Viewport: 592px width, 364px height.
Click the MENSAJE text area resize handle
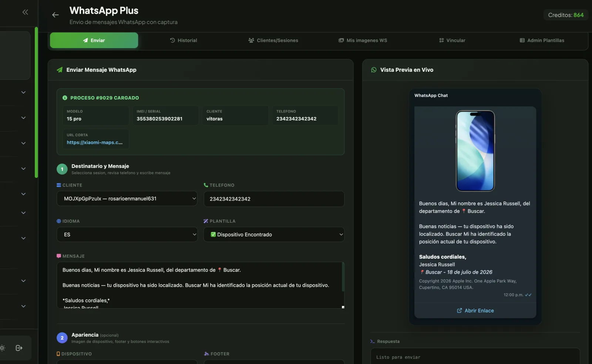click(343, 307)
